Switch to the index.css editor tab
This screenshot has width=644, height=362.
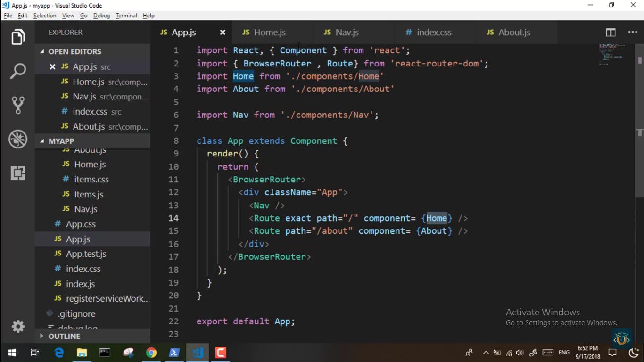tap(436, 33)
